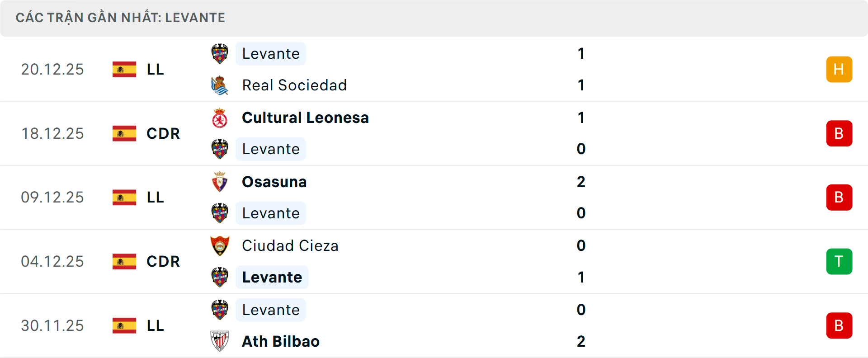Click Spain flag beside the 18.12.25 match

(x=124, y=133)
